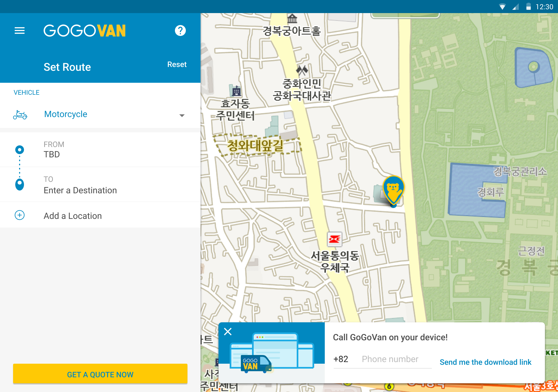Open help via question mark icon

tap(180, 30)
